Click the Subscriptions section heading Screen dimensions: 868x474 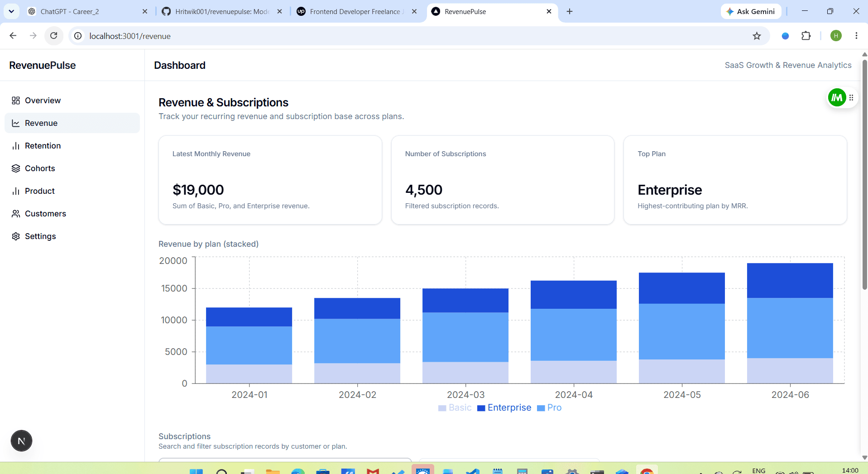point(184,436)
